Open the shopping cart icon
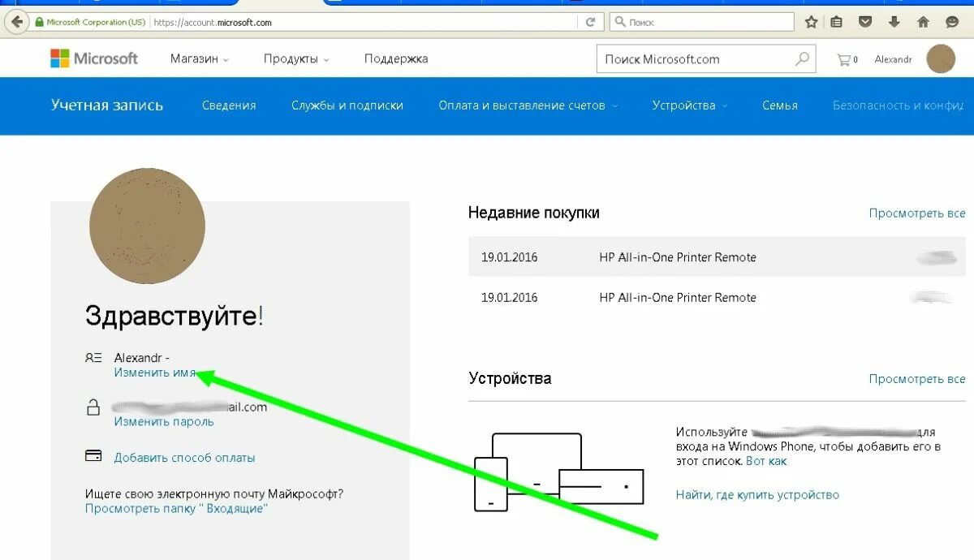The image size is (974, 560). pos(844,59)
